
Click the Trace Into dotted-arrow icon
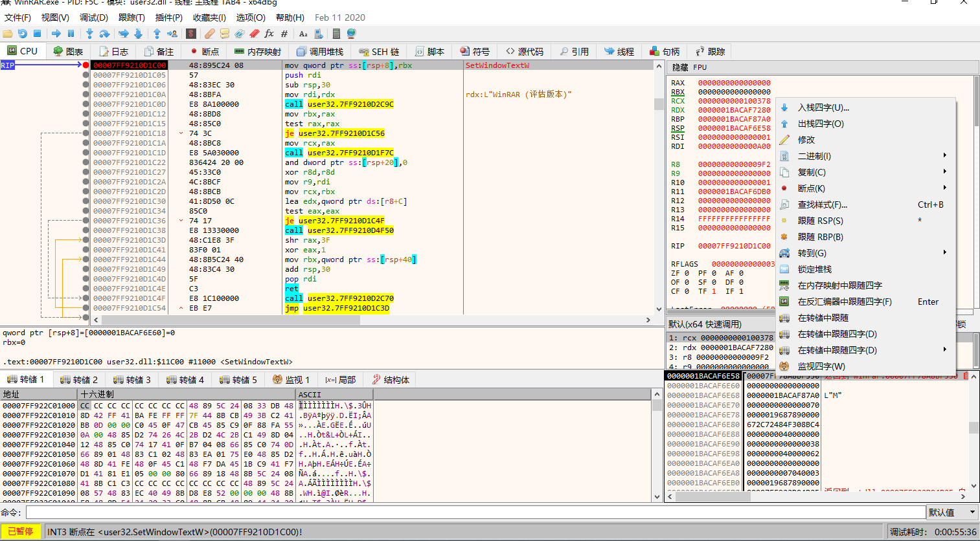pyautogui.click(x=123, y=34)
